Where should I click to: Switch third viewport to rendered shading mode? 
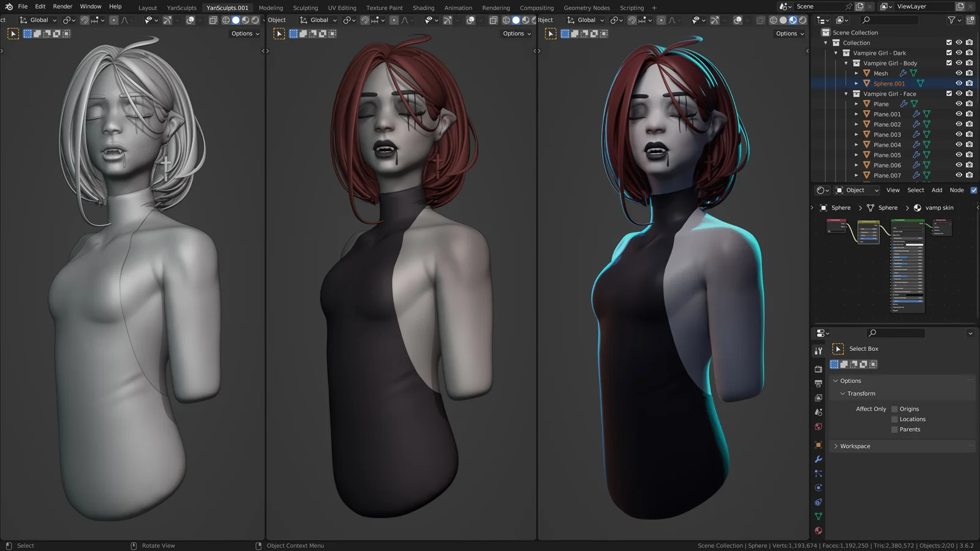(802, 20)
